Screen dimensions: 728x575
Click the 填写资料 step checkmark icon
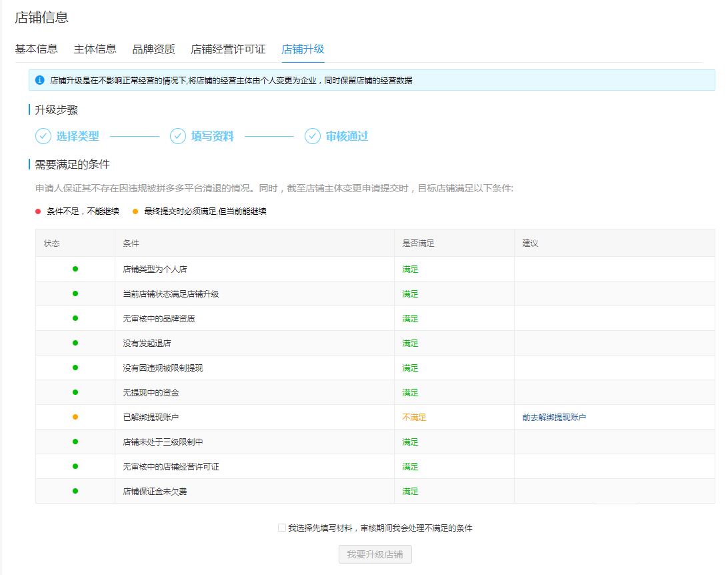178,136
